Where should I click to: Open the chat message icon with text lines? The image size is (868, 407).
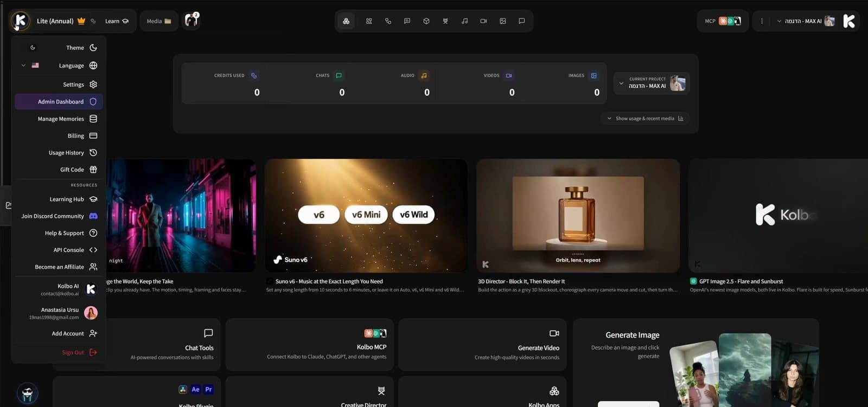tap(407, 21)
